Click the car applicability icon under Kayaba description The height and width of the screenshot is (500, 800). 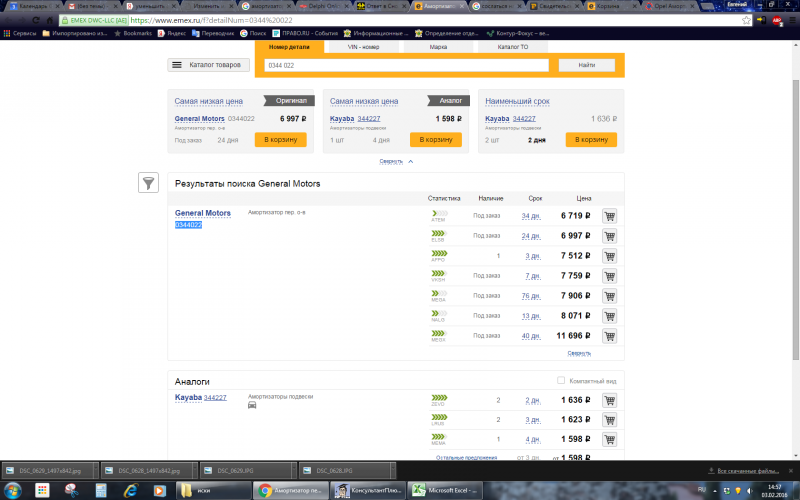point(252,405)
